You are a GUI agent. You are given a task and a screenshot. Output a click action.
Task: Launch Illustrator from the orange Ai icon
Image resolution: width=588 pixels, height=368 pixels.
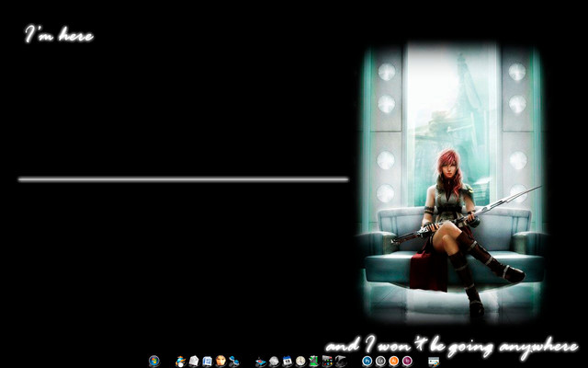(x=394, y=362)
